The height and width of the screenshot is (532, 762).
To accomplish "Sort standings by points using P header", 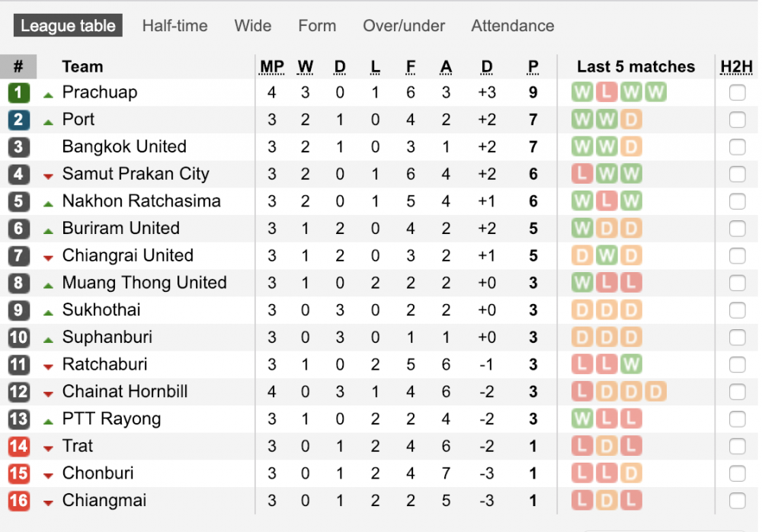I will coord(533,66).
